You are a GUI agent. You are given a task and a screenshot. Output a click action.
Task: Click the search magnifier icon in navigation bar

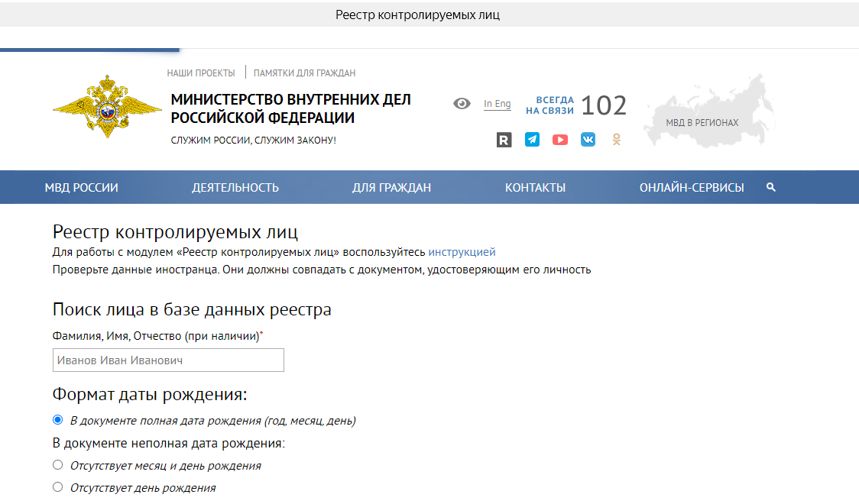pyautogui.click(x=770, y=187)
